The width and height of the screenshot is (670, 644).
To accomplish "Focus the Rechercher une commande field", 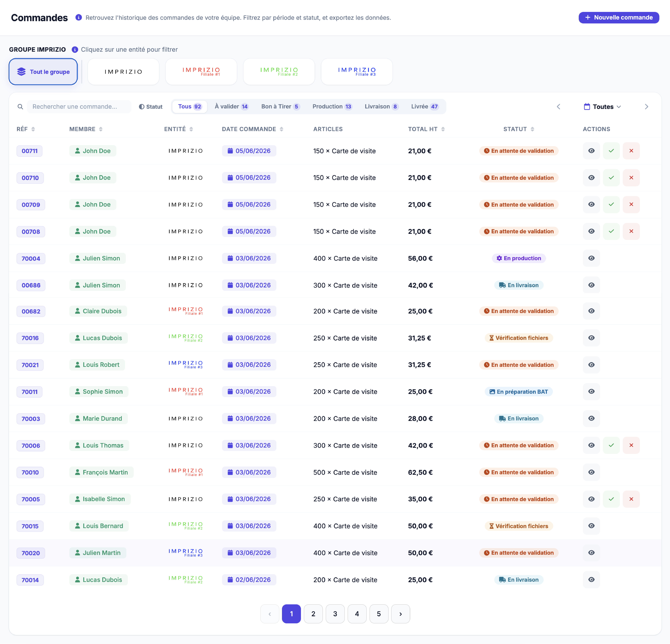I will 79,107.
